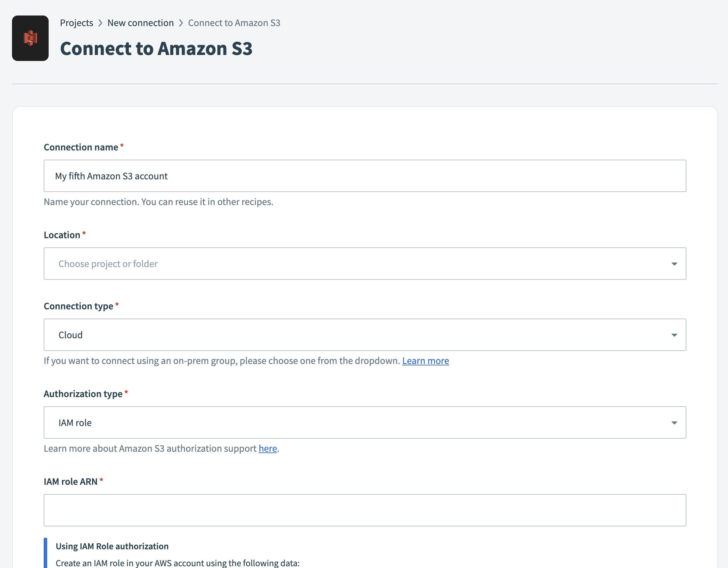Click inside the Connection name field
Viewport: 728px width, 568px height.
pyautogui.click(x=365, y=176)
